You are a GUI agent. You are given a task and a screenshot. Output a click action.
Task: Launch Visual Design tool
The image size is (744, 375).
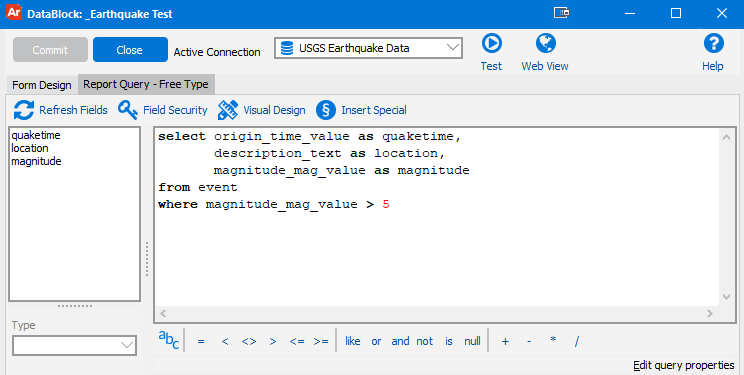click(228, 110)
